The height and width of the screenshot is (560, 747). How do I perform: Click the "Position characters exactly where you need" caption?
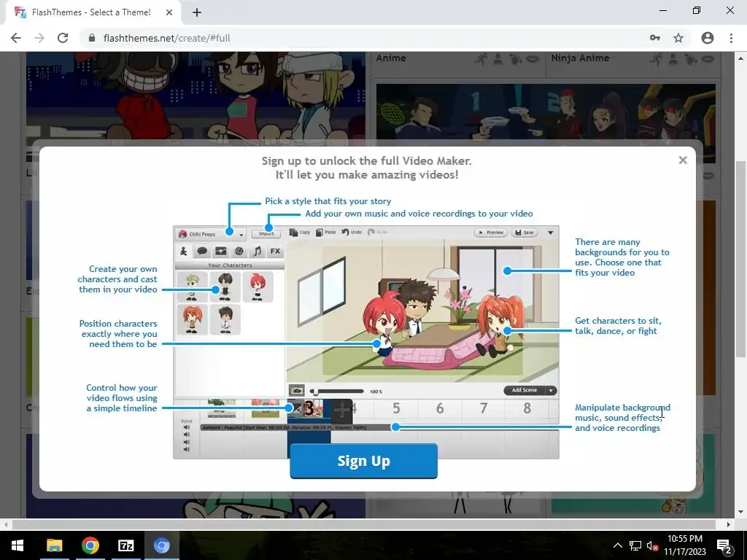click(118, 334)
